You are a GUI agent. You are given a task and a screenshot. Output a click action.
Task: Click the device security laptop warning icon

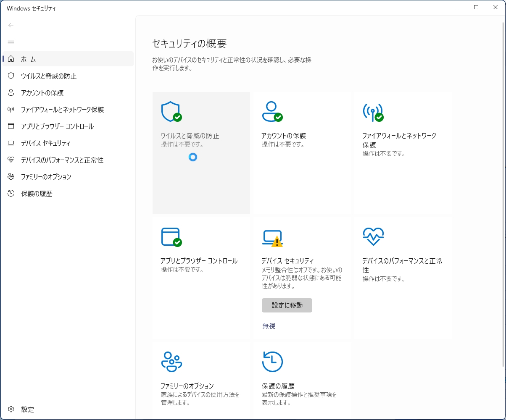272,238
